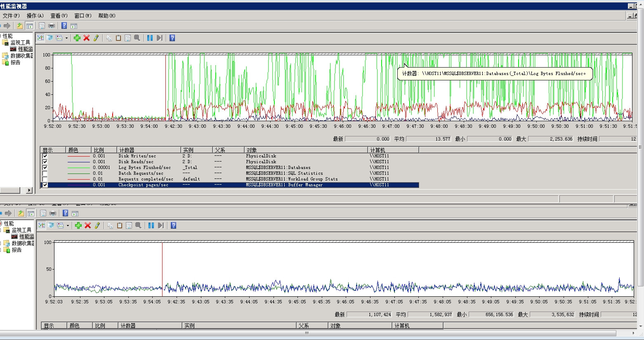Click the paste counter list icon in upper window
644x340 pixels.
[118, 38]
